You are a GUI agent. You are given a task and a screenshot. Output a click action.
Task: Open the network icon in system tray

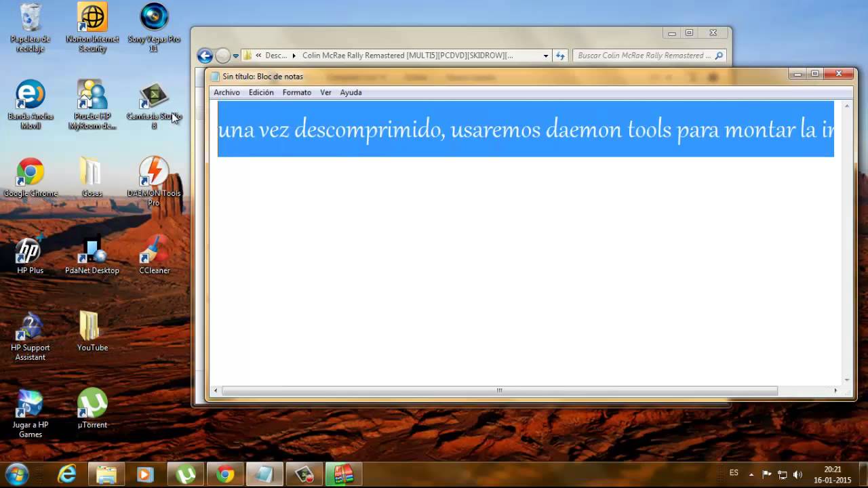(x=783, y=474)
